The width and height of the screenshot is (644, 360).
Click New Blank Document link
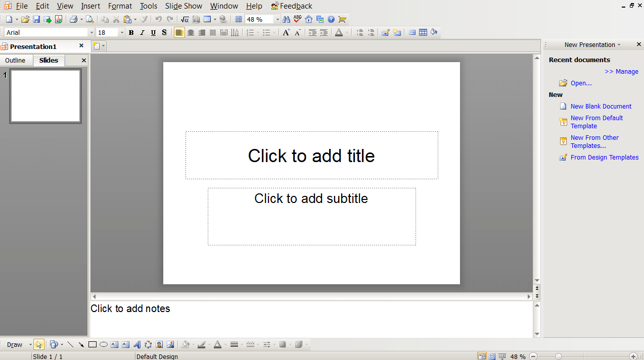click(601, 107)
